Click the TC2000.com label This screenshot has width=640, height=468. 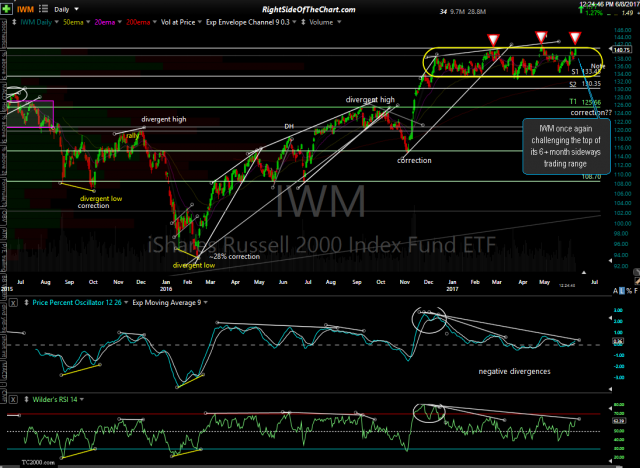tap(38, 462)
